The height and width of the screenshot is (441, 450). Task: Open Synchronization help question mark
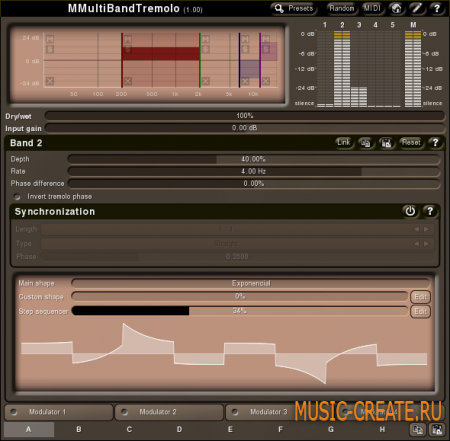click(430, 211)
